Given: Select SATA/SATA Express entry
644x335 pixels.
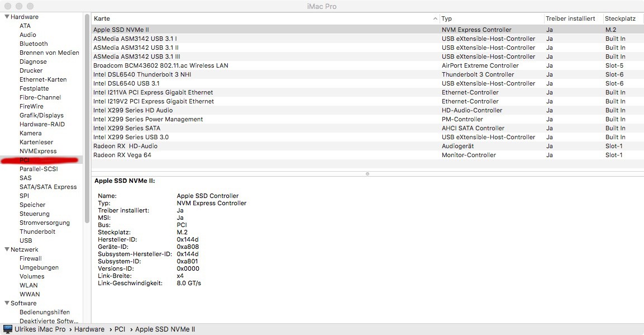Looking at the screenshot, I should click(x=48, y=187).
